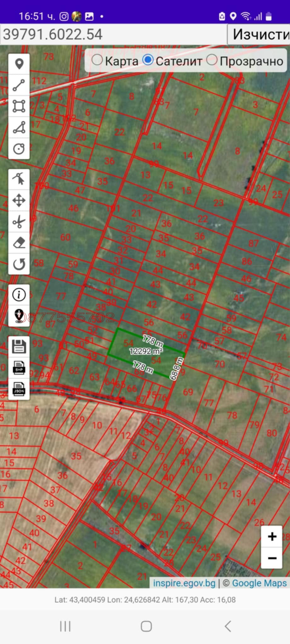
Task: Pick the polygon drawing tool
Action: coord(19,128)
